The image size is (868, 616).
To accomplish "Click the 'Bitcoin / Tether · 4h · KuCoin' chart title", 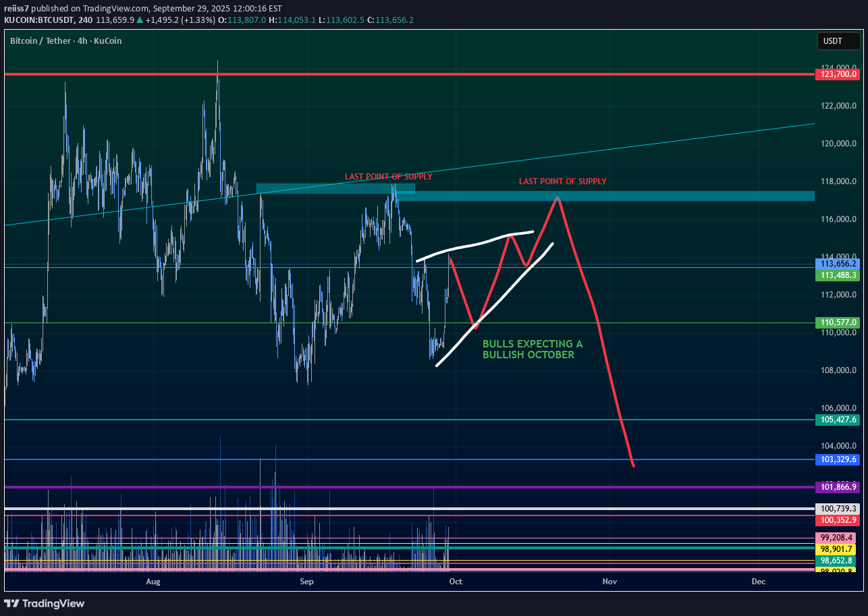I will pyautogui.click(x=65, y=41).
